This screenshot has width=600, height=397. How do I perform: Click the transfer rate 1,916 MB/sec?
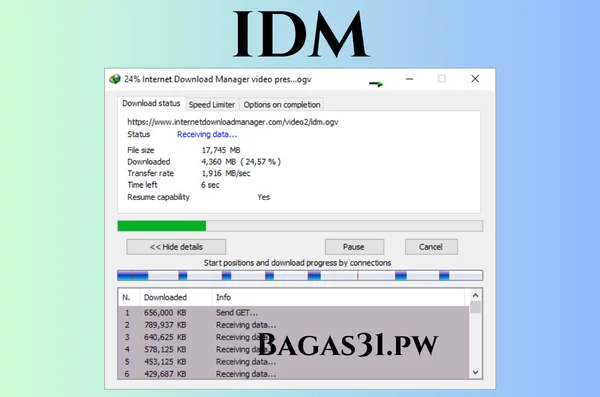pyautogui.click(x=226, y=173)
